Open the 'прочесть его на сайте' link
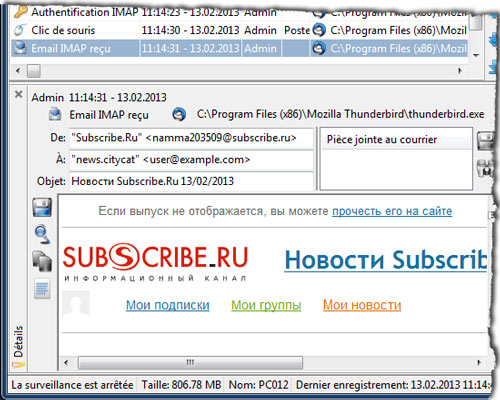 pyautogui.click(x=392, y=211)
